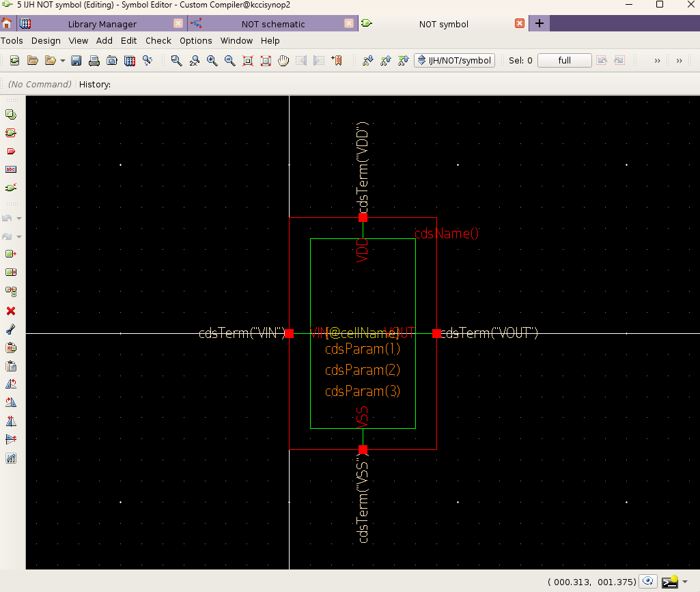Viewport: 700px width, 592px height.
Task: Select the zoom area magnifier tool
Action: (x=176, y=61)
